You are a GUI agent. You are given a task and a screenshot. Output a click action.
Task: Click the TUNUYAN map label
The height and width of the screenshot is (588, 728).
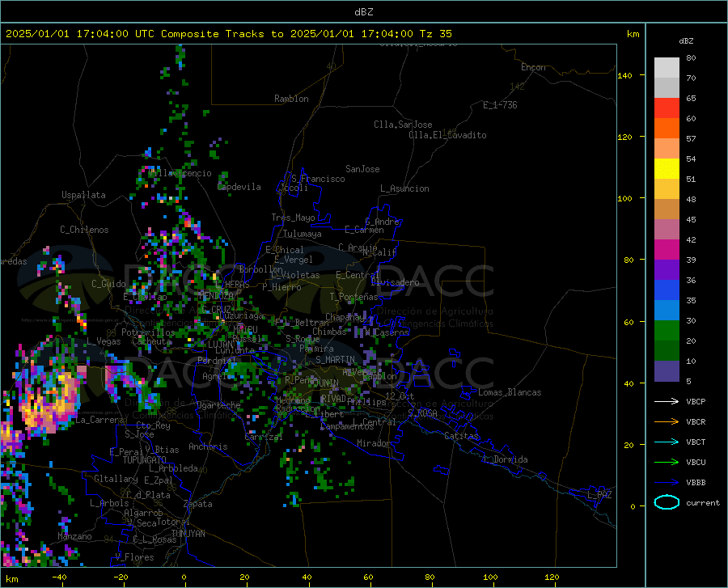[188, 533]
